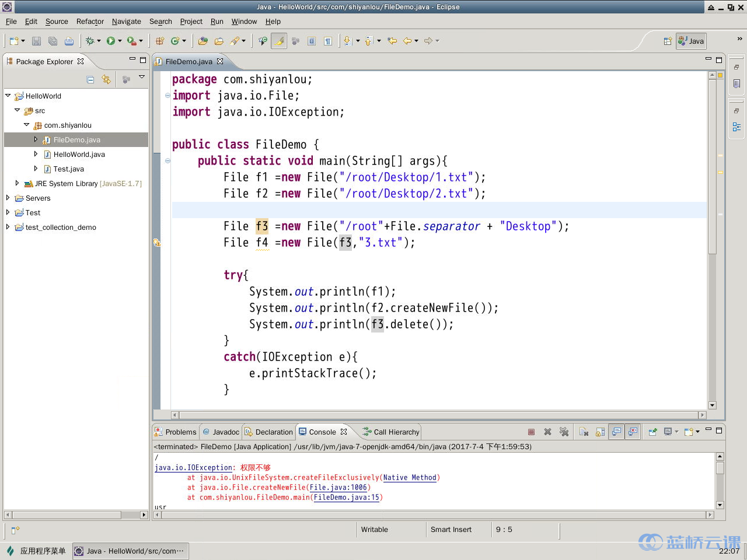Select HelloWorld.java in Package Explorer
Screen dimensions: 747x560
pos(79,155)
